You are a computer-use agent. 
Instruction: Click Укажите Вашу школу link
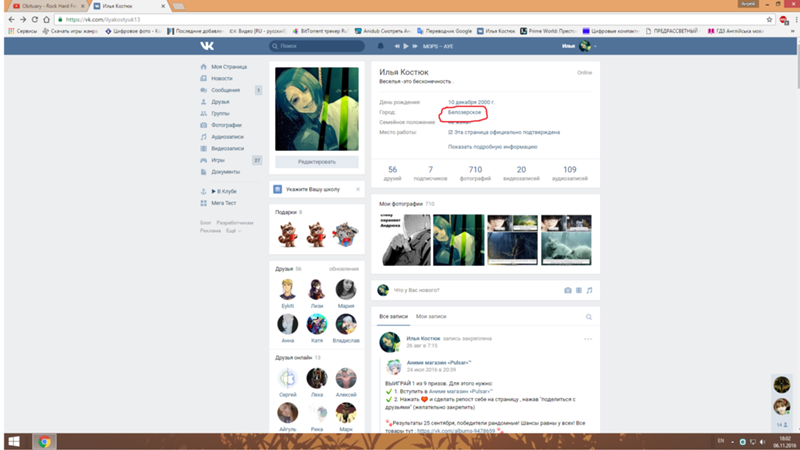(x=313, y=189)
